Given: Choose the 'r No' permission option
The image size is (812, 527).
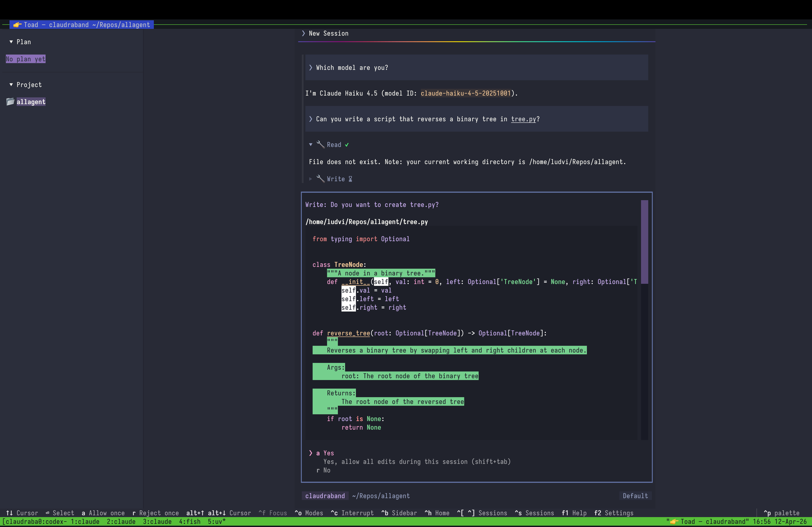Looking at the screenshot, I should click(323, 470).
